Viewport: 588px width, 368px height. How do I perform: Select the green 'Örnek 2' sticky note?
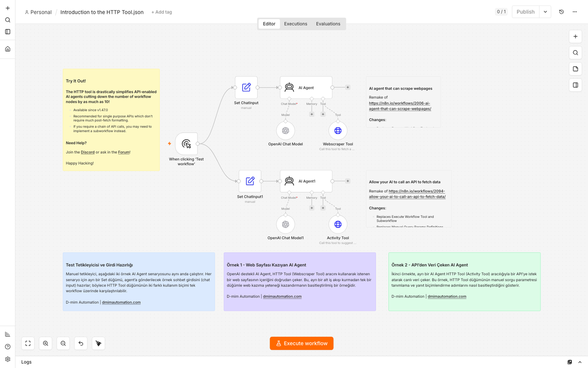point(465,282)
